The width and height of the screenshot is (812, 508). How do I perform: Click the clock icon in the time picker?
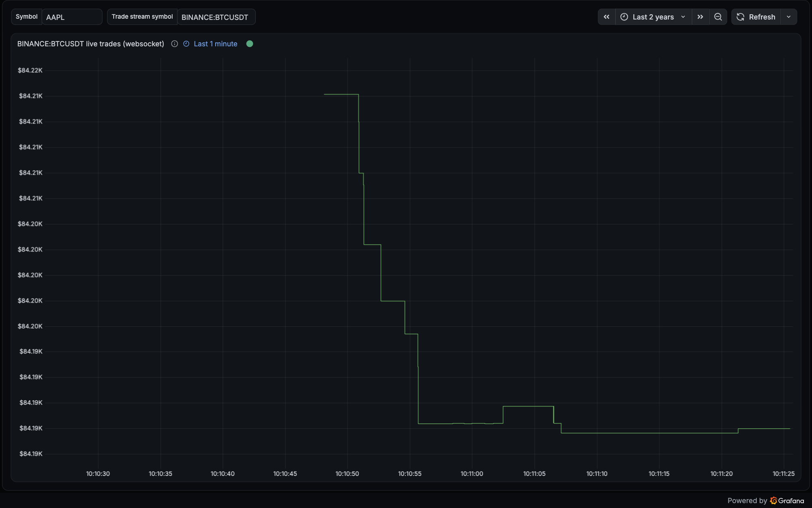click(624, 17)
